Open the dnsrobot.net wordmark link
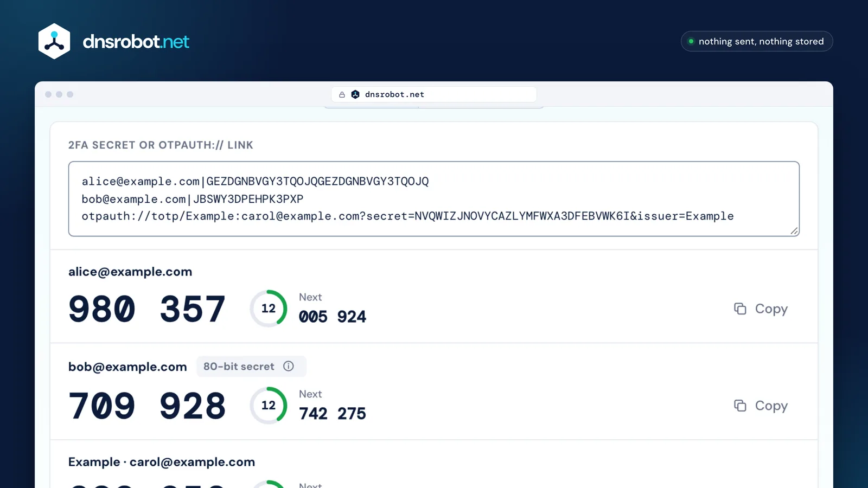This screenshot has width=868, height=488. tap(136, 41)
